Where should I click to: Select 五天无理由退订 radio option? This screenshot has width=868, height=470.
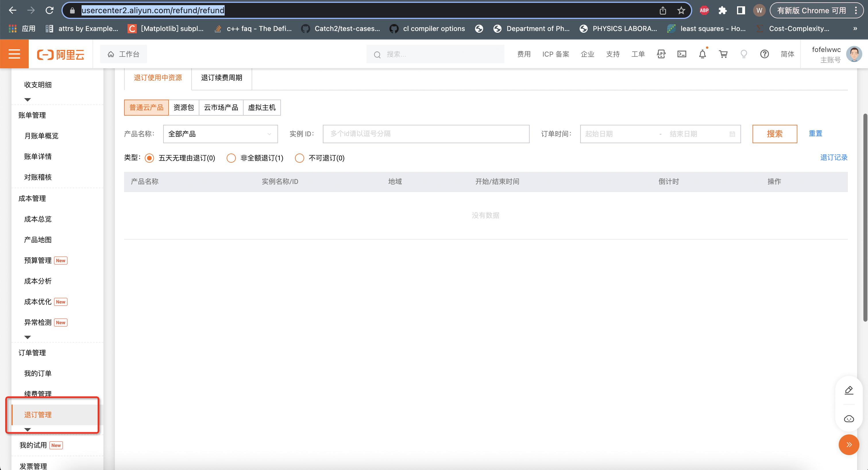(149, 158)
